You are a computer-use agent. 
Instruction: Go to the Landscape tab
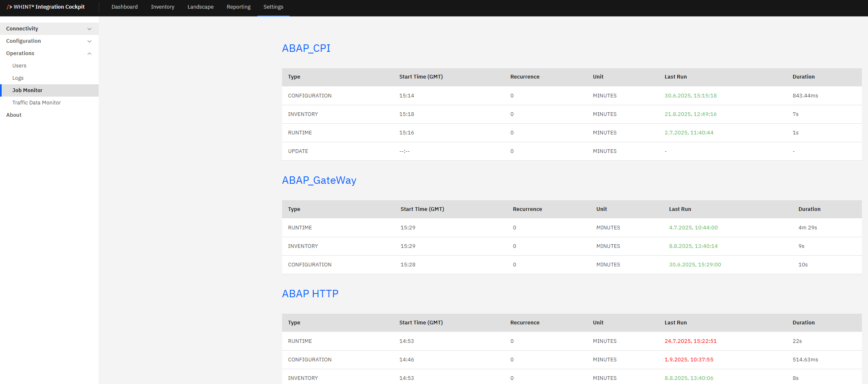(x=200, y=7)
